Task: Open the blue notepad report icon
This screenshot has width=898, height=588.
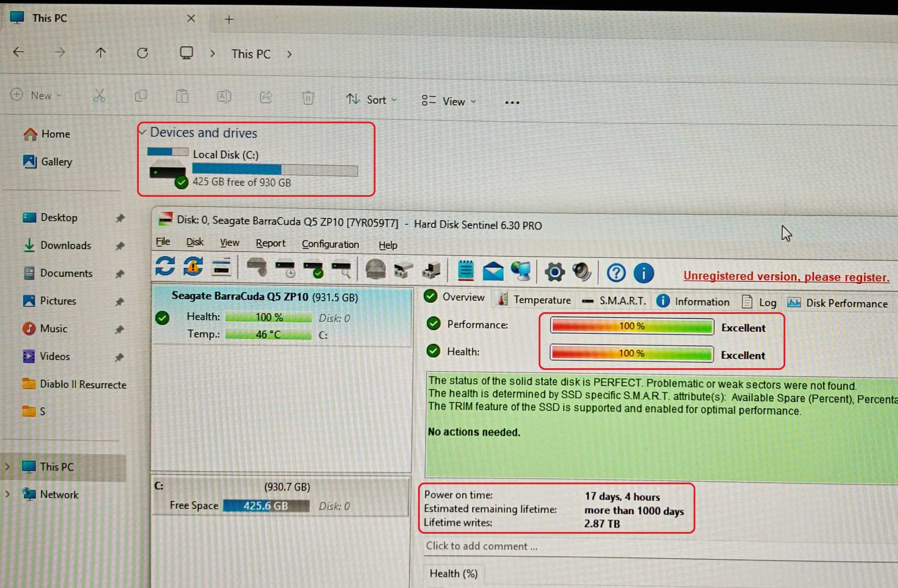Action: coord(465,270)
